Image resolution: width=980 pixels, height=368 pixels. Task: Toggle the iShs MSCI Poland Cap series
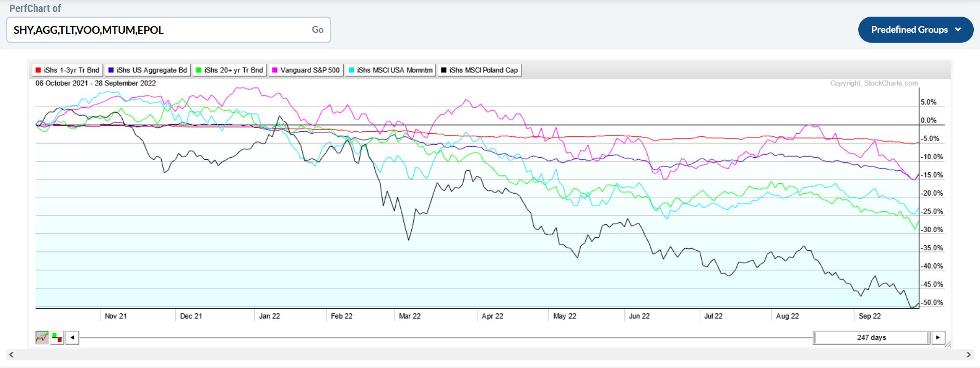tap(479, 70)
